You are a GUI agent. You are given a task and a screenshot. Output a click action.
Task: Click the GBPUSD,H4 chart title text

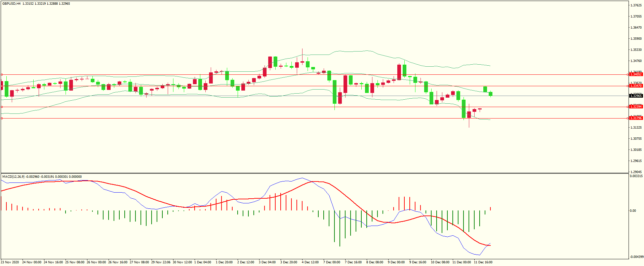pyautogui.click(x=11, y=4)
